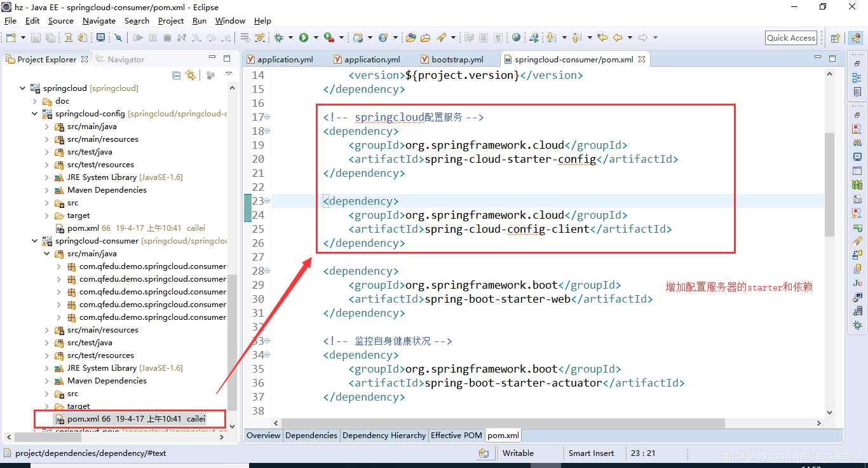Screen dimensions: 868x468
Task: Click the Debug bug icon
Action: tap(278, 38)
